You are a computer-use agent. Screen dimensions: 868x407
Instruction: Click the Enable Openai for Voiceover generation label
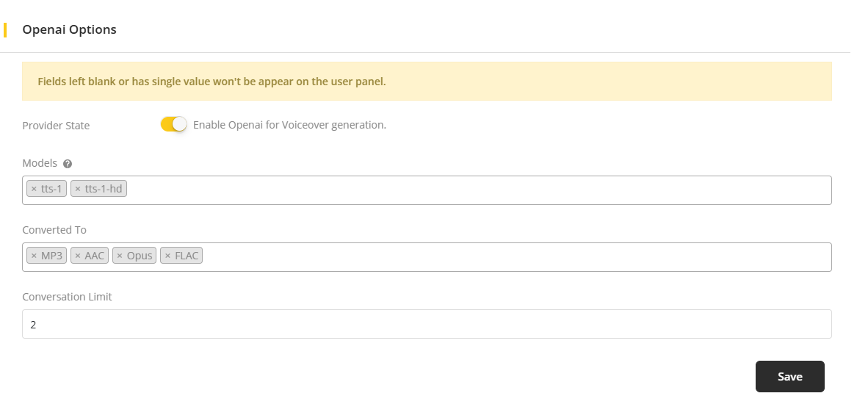289,125
